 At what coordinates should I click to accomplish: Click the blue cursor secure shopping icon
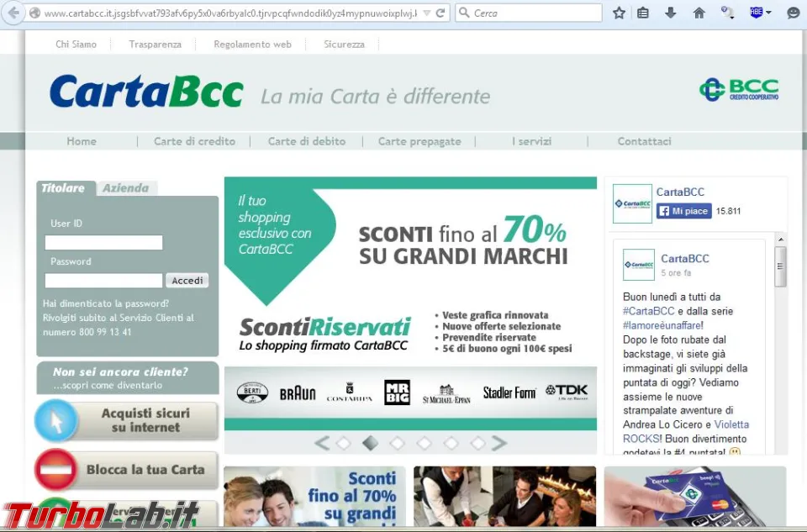(55, 420)
